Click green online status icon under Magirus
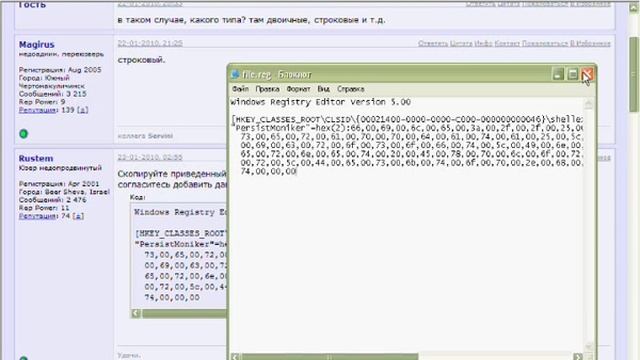 [x=24, y=133]
